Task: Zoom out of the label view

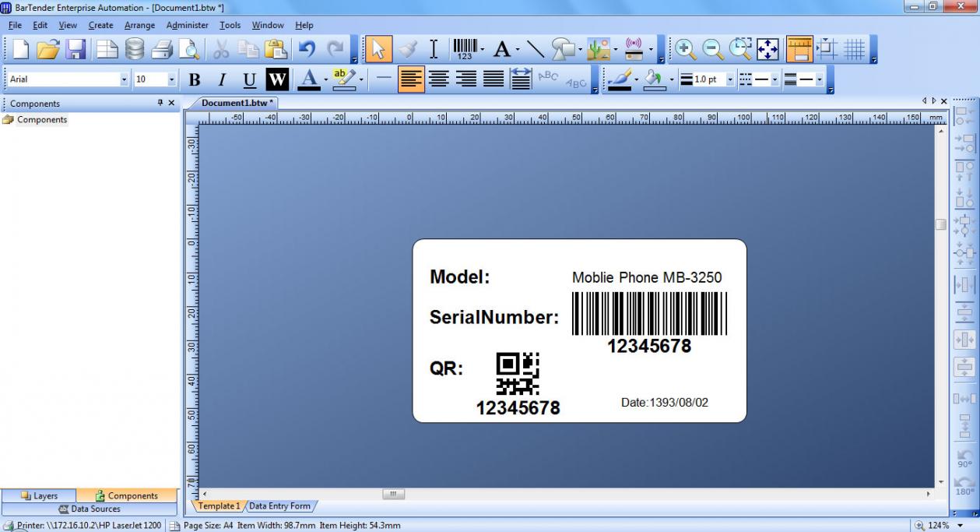Action: (x=713, y=50)
